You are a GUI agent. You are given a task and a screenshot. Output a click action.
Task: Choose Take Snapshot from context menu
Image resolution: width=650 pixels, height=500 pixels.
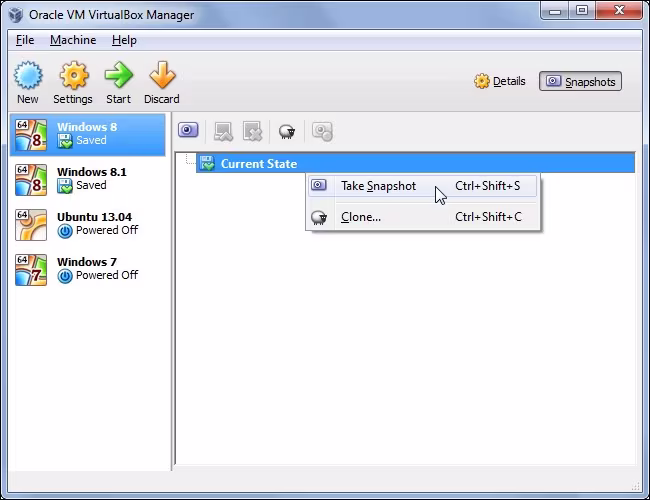[423, 186]
